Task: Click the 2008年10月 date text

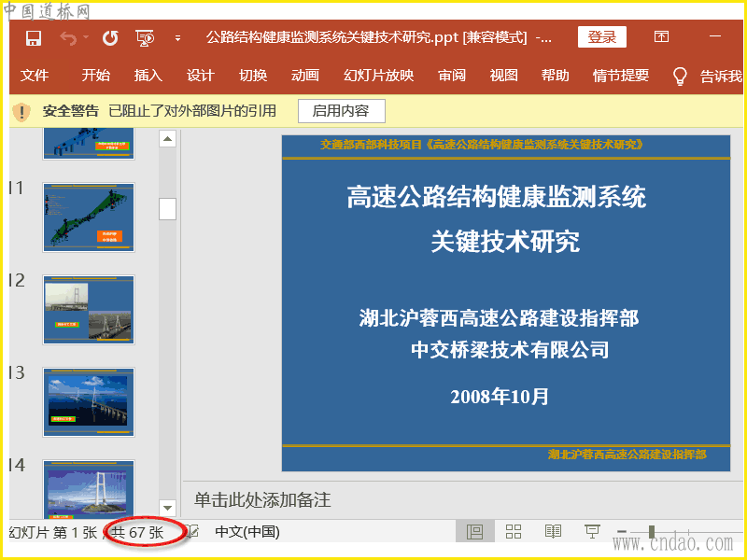Action: [x=500, y=396]
